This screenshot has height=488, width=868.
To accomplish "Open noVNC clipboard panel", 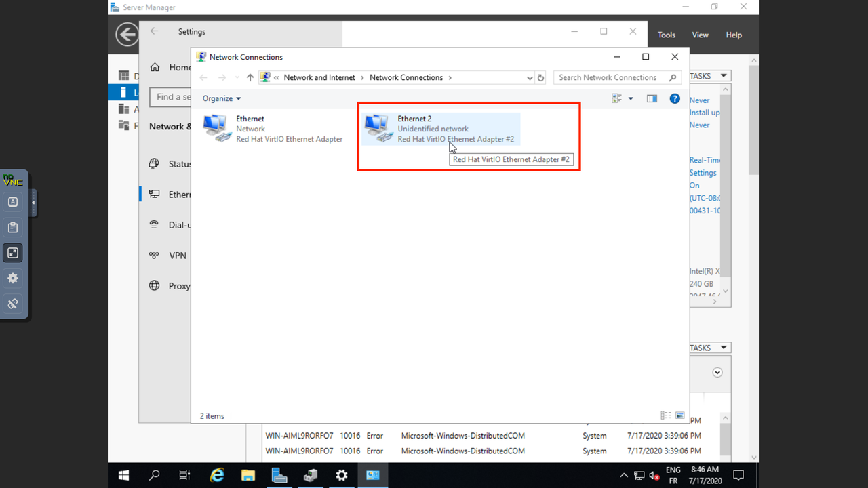I will point(13,227).
